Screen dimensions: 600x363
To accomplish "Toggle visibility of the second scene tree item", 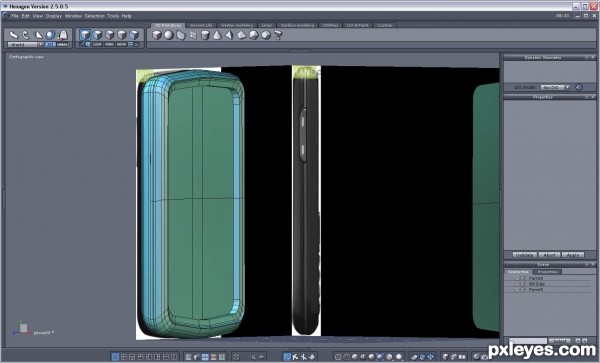I will 517,284.
